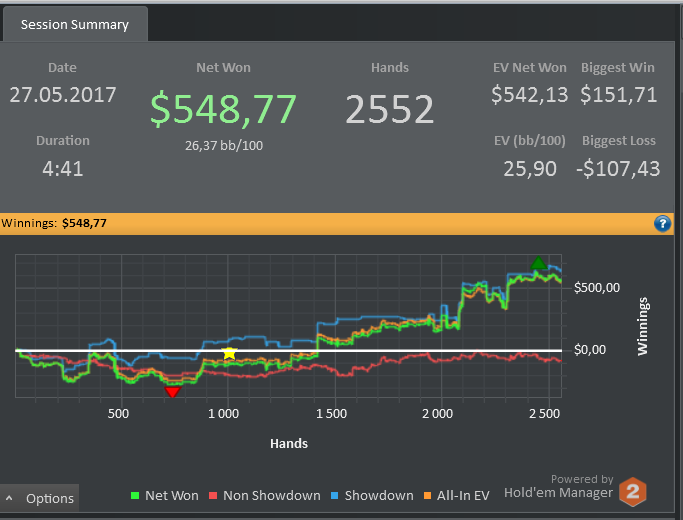Image resolution: width=683 pixels, height=520 pixels.
Task: Toggle the Showdown legend label
Action: [379, 495]
